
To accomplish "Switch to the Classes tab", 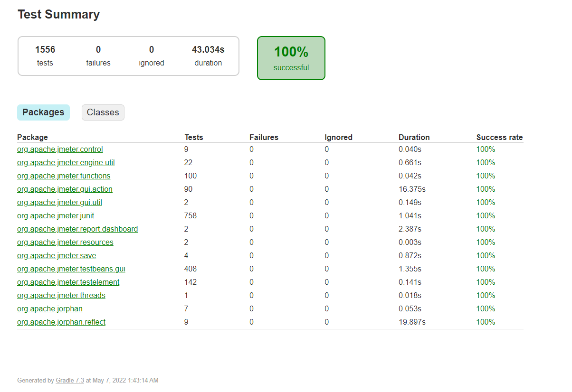I will (x=103, y=112).
